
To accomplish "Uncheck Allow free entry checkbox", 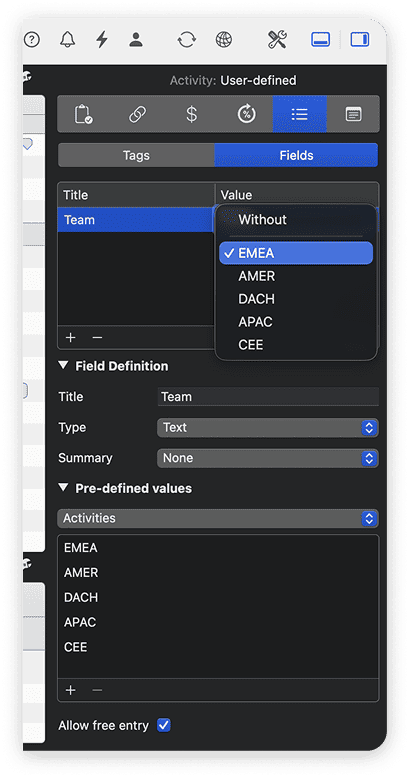I will [x=164, y=725].
